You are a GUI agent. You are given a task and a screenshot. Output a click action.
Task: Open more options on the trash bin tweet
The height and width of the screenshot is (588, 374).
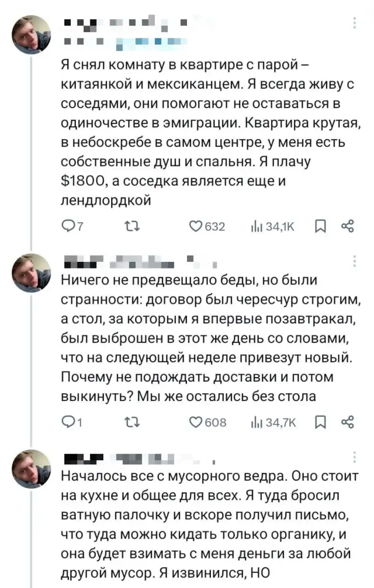pos(354,457)
